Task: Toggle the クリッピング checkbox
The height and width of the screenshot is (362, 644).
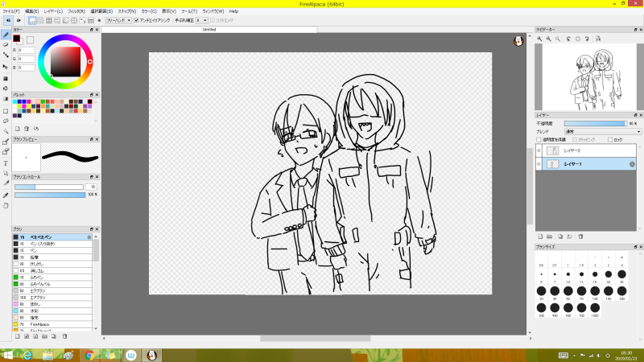Action: [x=575, y=140]
